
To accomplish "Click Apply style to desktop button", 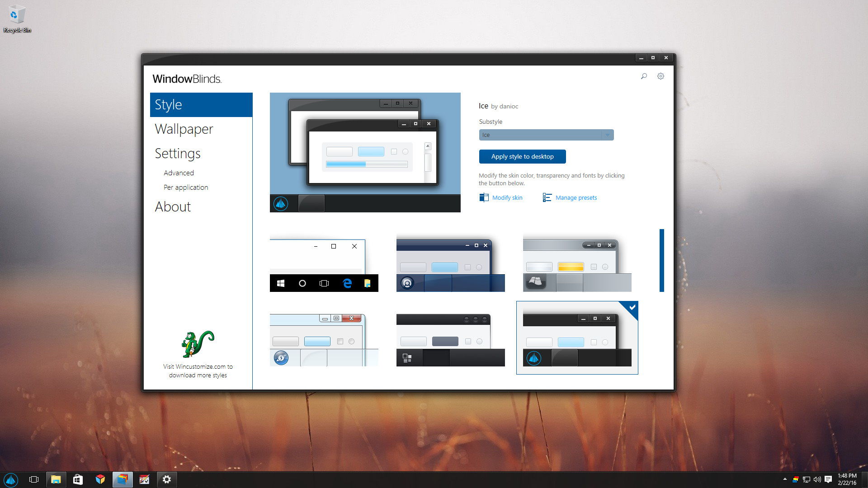I will coord(522,157).
